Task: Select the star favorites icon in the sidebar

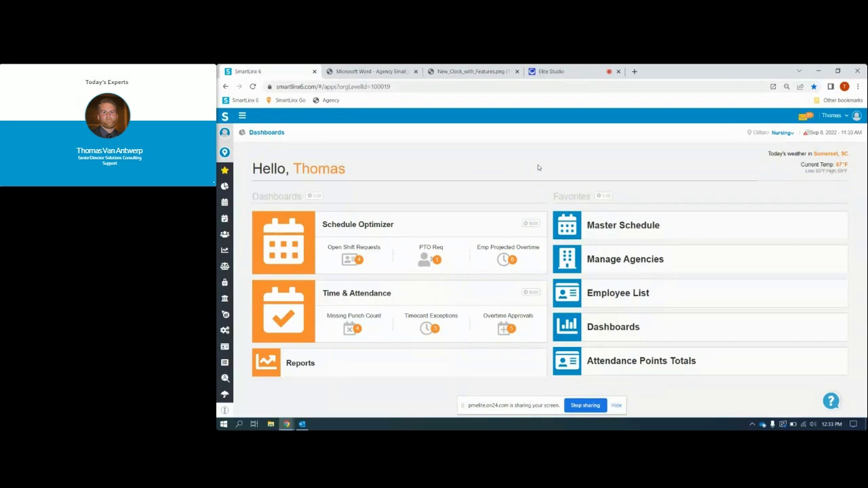Action: click(224, 170)
